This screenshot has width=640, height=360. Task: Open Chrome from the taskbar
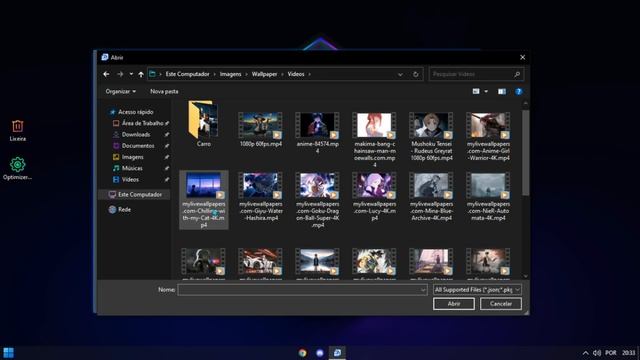(302, 353)
